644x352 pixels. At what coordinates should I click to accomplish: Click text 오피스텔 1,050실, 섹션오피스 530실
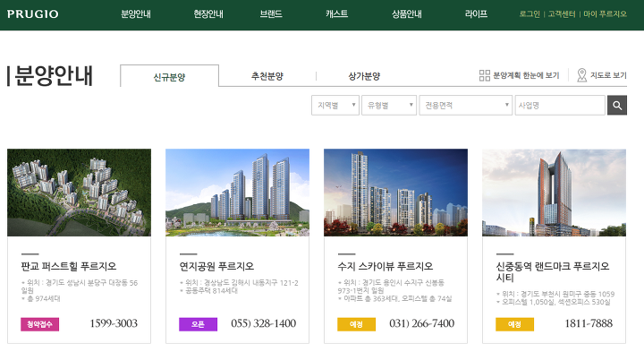556,302
